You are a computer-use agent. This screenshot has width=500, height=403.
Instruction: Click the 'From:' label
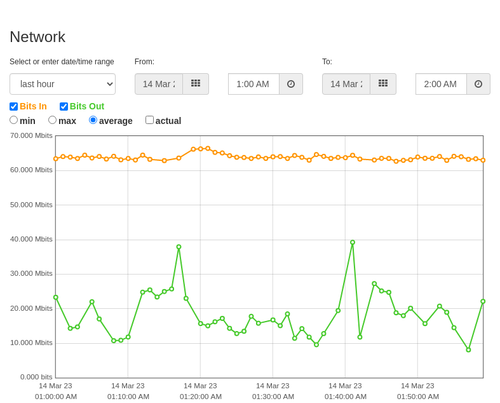point(144,62)
